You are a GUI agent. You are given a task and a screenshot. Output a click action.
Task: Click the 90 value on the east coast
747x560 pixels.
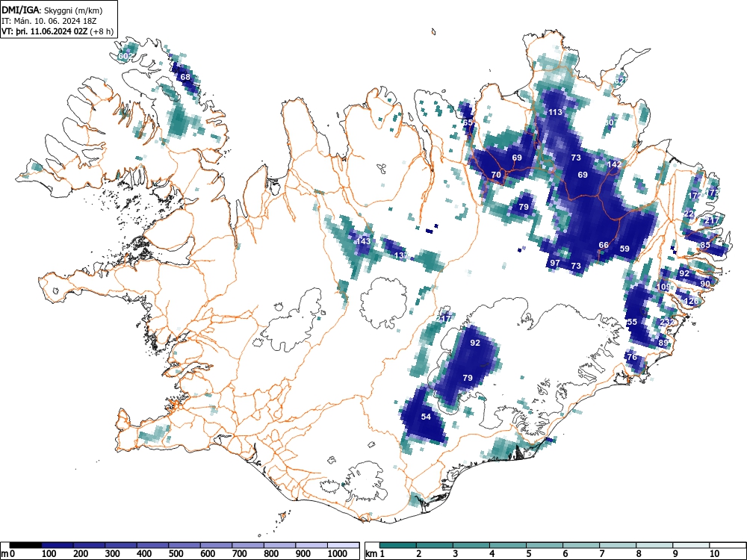(x=706, y=283)
